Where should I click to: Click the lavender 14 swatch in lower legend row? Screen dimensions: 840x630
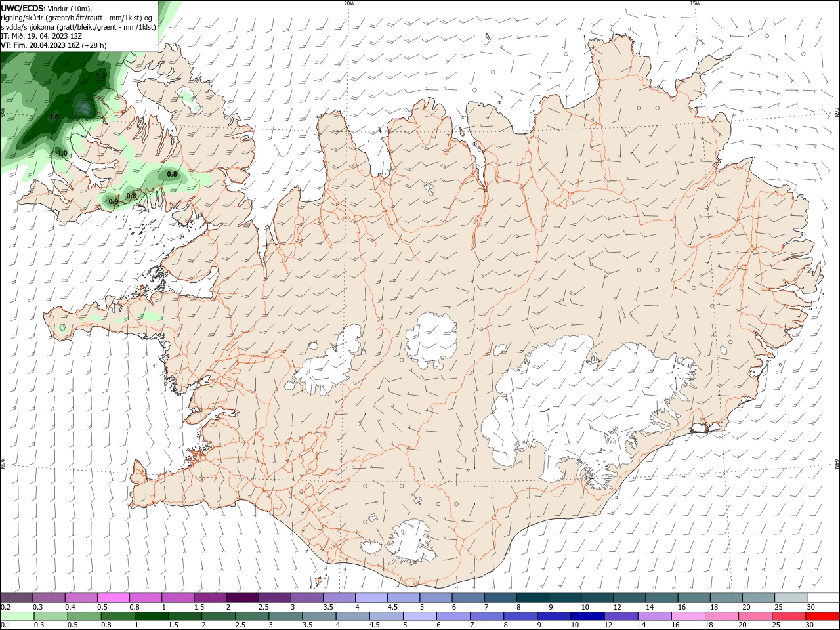point(654,616)
